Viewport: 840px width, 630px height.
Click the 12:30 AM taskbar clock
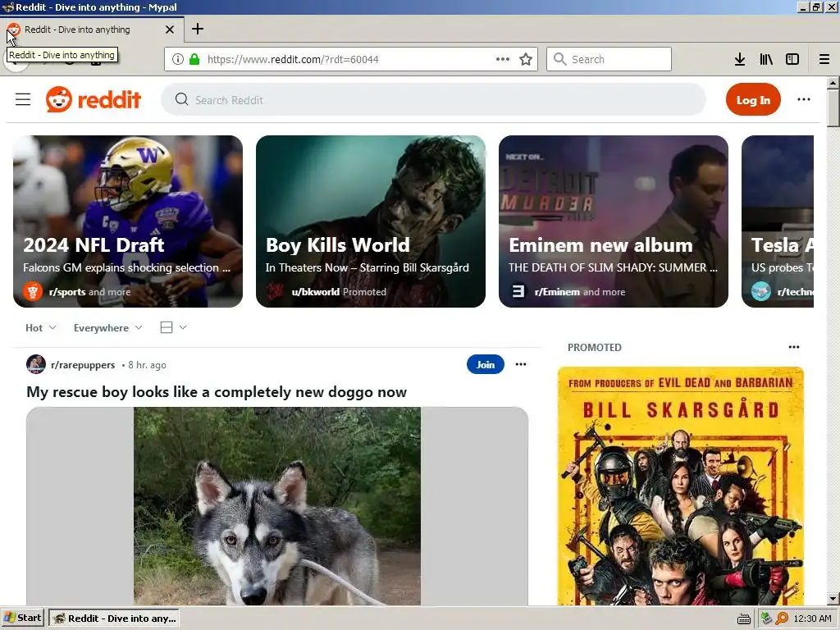[812, 619]
